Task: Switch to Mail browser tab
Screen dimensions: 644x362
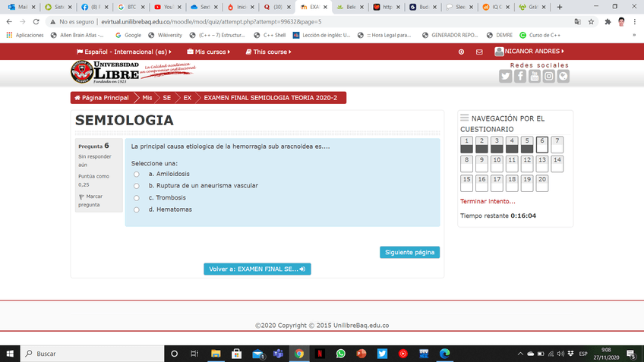Action: 22,7
